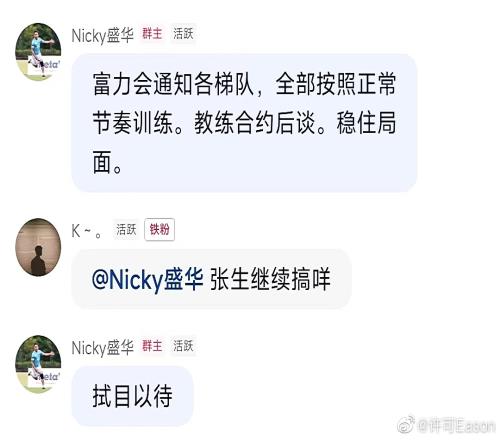Click Nicky盛华 username above 拭目以待
The width and height of the screenshot is (500, 440).
click(103, 348)
